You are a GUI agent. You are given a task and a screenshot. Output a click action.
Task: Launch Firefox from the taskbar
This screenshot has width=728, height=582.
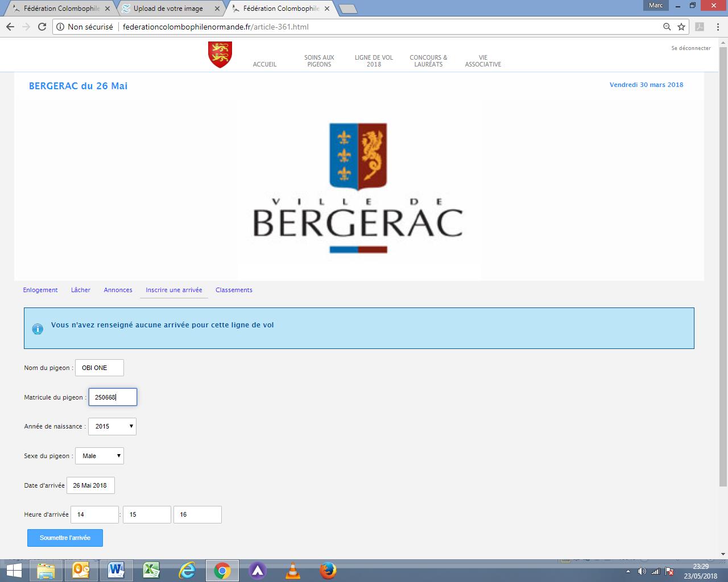click(328, 570)
